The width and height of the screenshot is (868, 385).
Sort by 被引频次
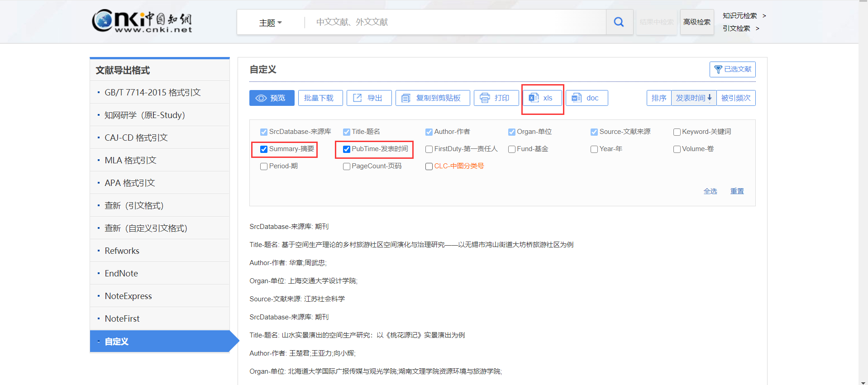click(x=736, y=98)
